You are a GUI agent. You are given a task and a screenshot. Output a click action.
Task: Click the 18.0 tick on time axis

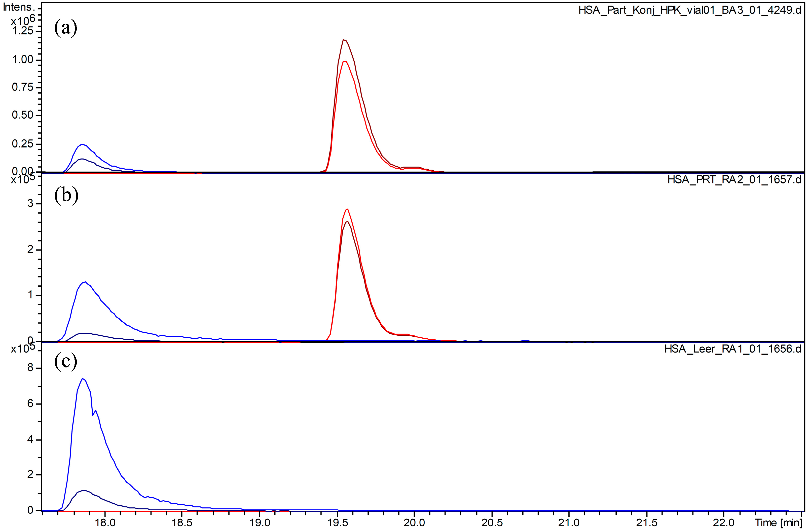pyautogui.click(x=105, y=523)
